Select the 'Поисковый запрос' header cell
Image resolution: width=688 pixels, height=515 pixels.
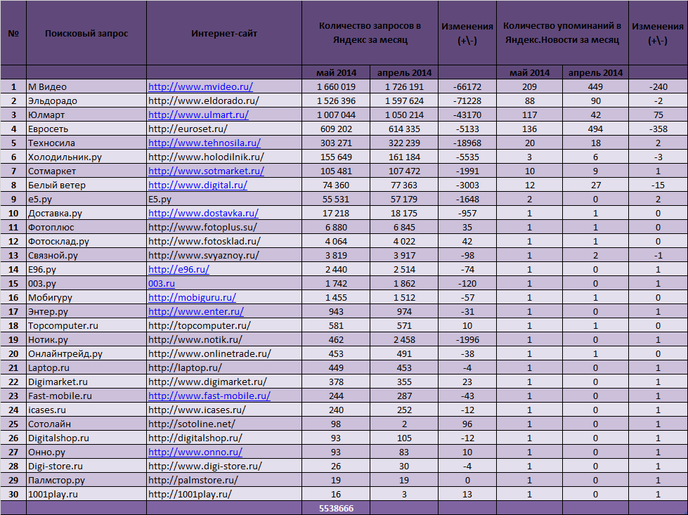(x=86, y=33)
